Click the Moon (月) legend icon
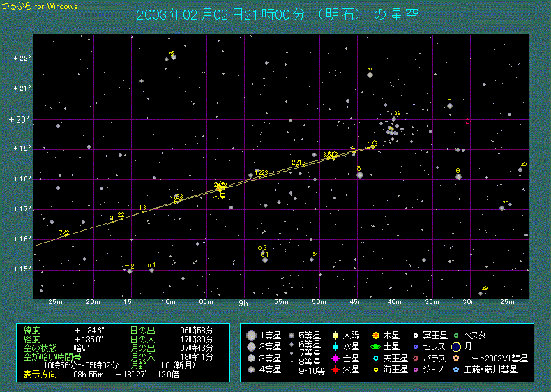The width and height of the screenshot is (551, 392). pos(456,347)
